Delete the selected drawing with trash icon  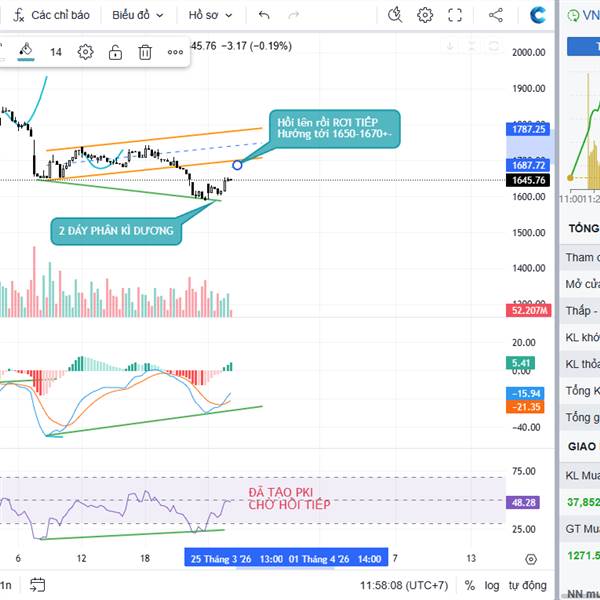tap(145, 52)
